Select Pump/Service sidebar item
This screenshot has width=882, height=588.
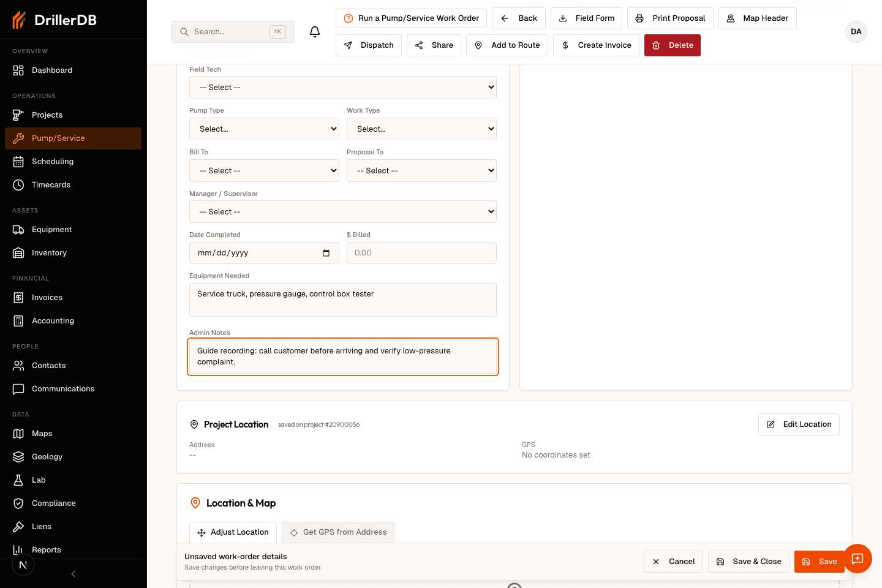pyautogui.click(x=73, y=138)
